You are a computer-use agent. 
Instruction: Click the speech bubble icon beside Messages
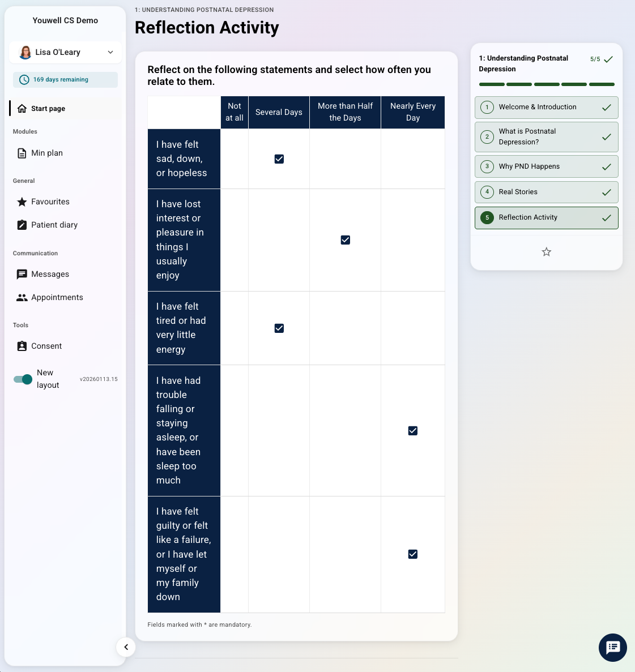click(x=22, y=274)
